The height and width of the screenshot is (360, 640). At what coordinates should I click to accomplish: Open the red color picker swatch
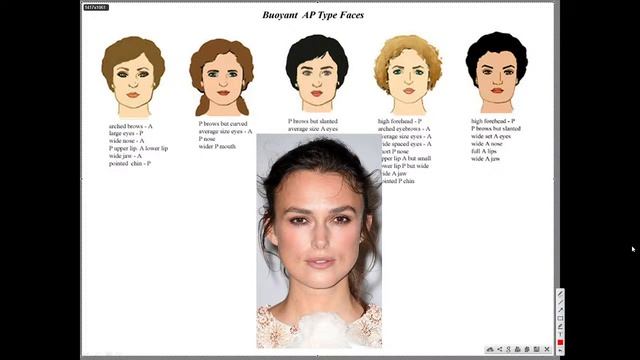[x=560, y=342]
